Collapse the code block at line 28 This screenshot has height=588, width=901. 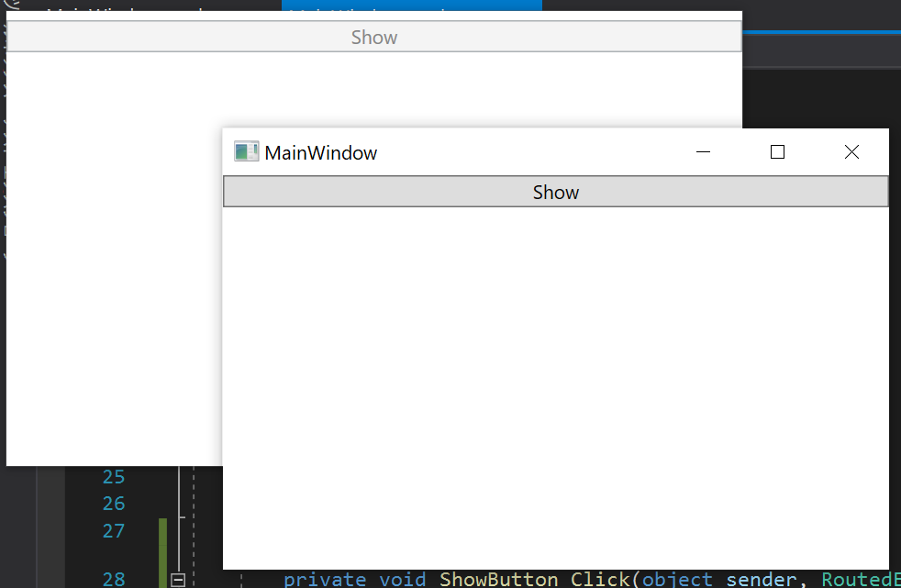178,580
